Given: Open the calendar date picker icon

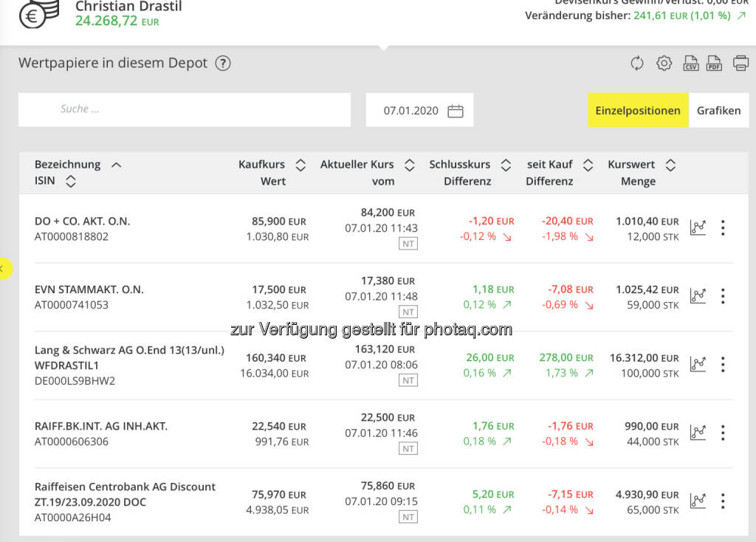Looking at the screenshot, I should (x=456, y=111).
